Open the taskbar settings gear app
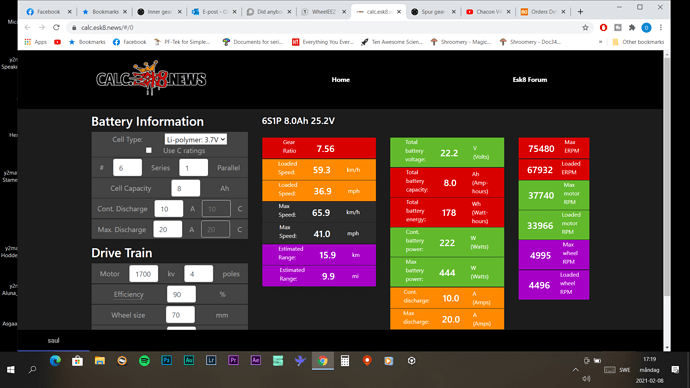Image resolution: width=690 pixels, height=388 pixels. (411, 361)
